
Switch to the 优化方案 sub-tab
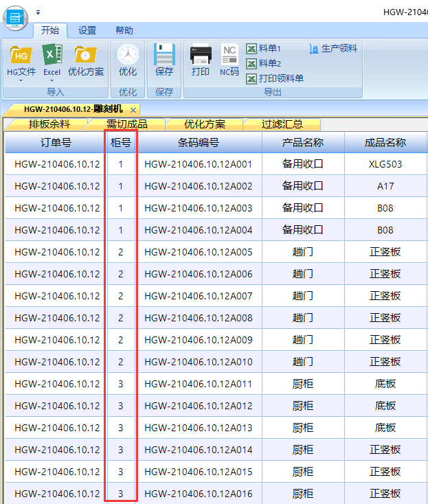coord(205,124)
